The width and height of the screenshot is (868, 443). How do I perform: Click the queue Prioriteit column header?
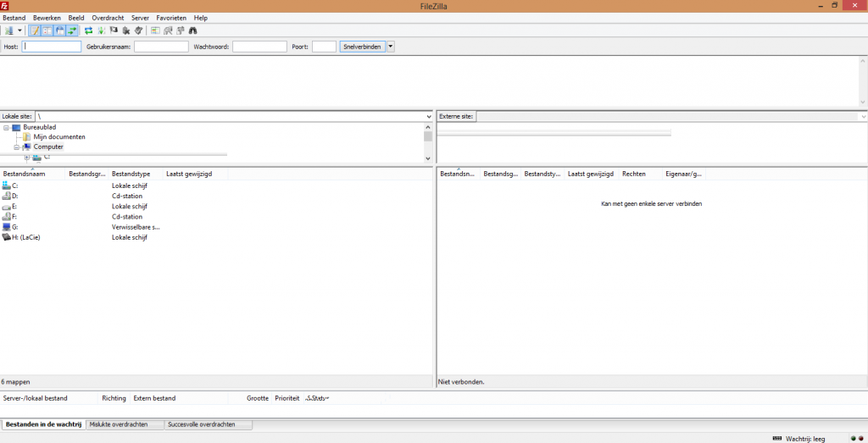(287, 398)
